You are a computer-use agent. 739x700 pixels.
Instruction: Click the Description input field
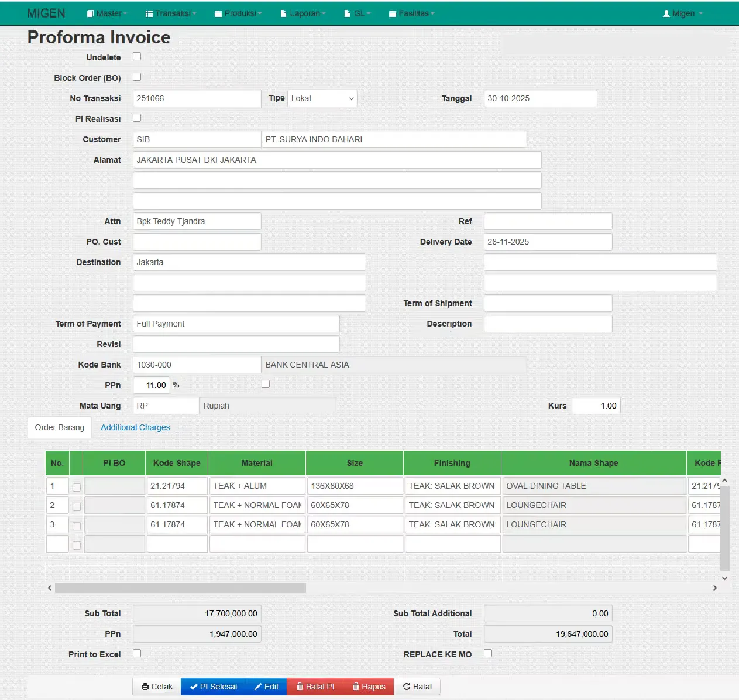[548, 324]
